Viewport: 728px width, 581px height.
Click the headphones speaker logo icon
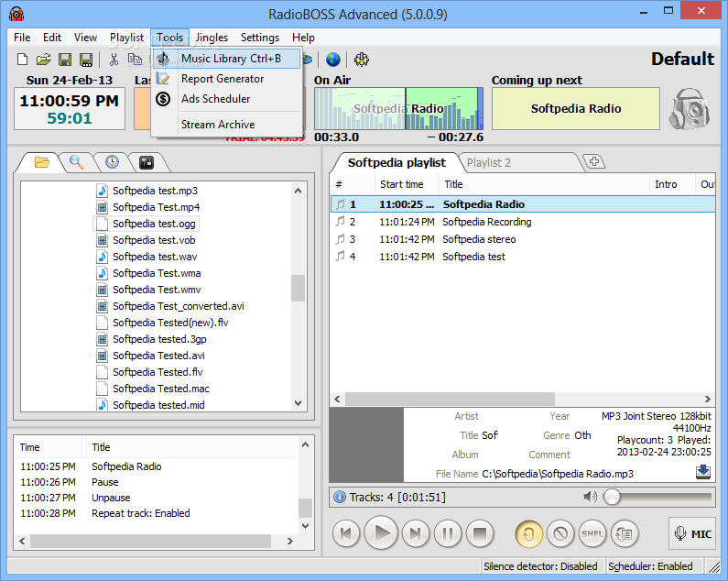point(690,109)
